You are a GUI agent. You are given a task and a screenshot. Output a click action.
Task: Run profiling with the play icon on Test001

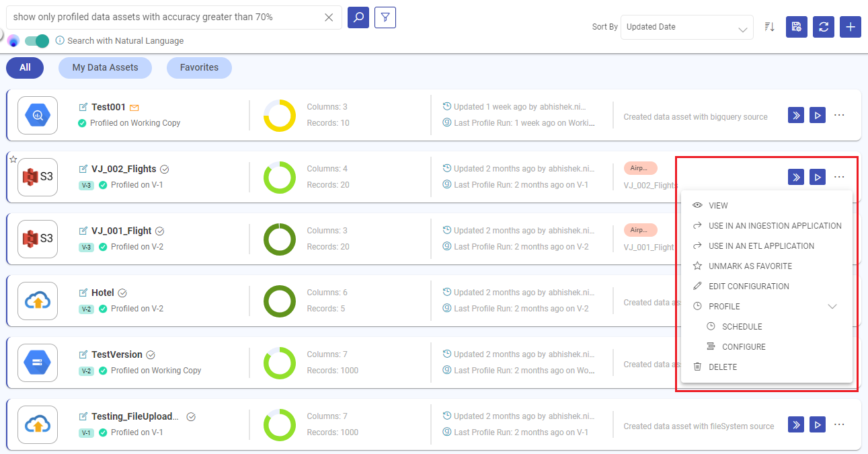tap(817, 115)
